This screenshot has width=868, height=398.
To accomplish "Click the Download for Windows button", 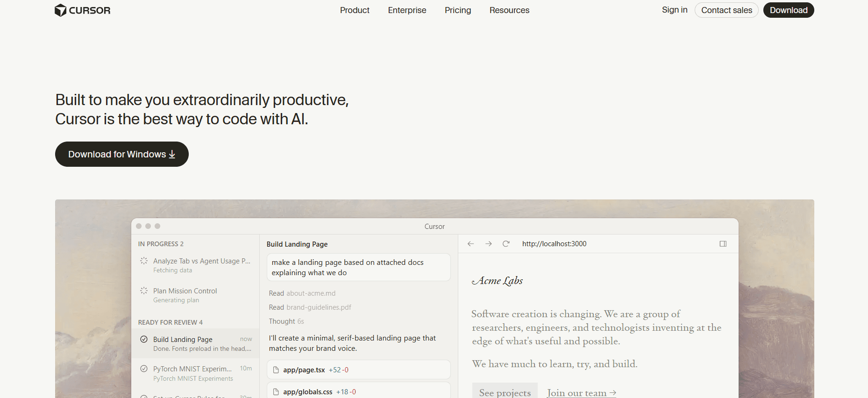I will coord(121,154).
